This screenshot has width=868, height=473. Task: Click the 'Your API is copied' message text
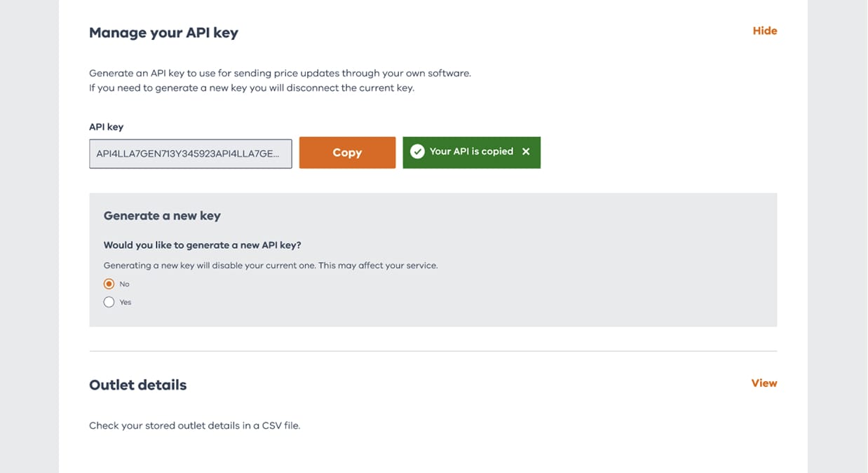(471, 151)
